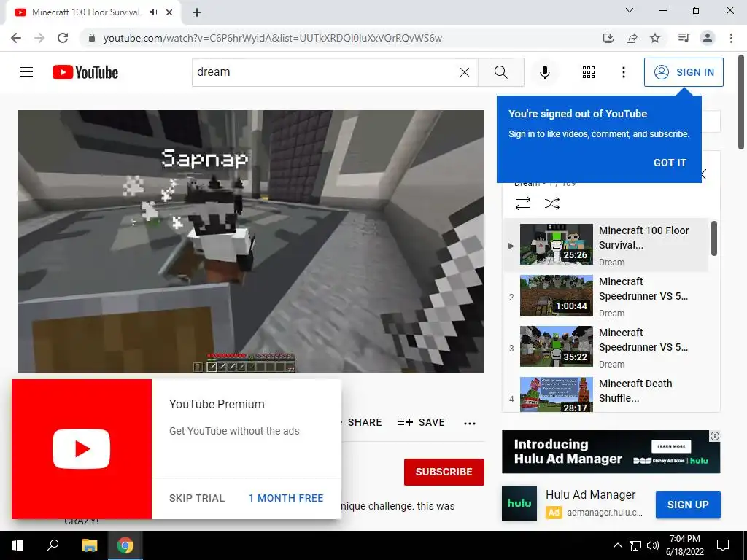
Task: Focus the Chrome address bar URL
Action: pos(273,38)
